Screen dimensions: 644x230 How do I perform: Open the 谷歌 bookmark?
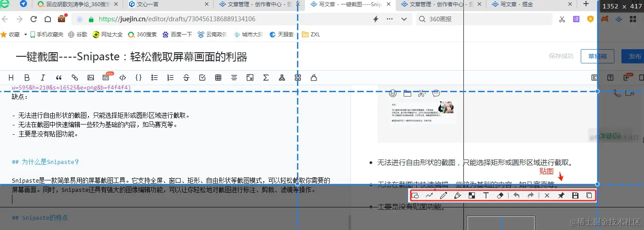click(78, 35)
